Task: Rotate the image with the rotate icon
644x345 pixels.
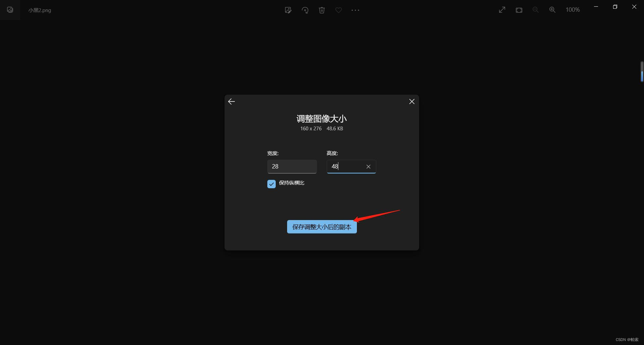Action: [305, 10]
